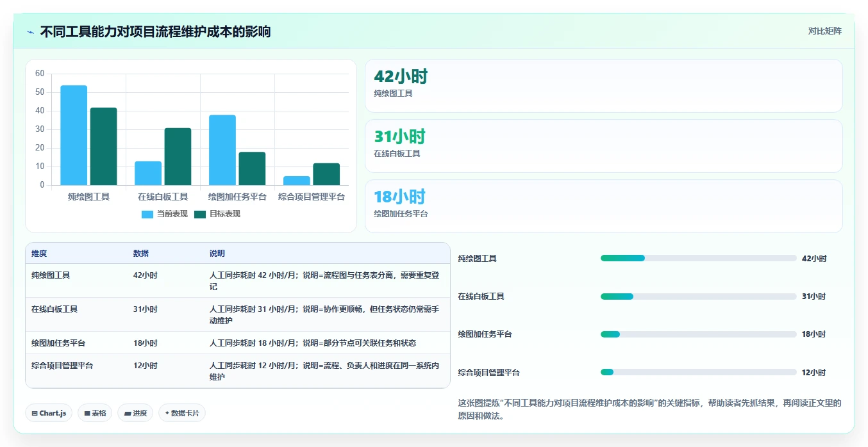Click 在线白板工具 x-axis label under chart
868x447 pixels.
coord(163,197)
